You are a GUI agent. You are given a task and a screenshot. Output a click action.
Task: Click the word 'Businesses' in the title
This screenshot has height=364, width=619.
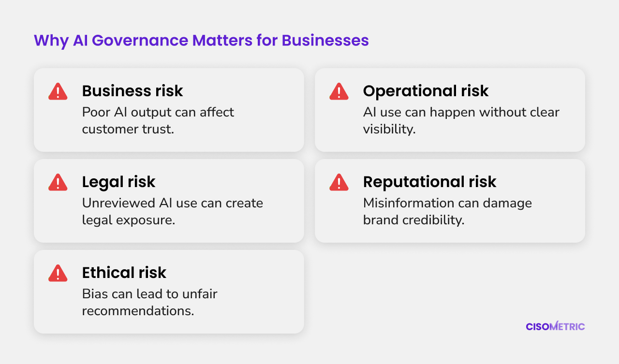325,41
